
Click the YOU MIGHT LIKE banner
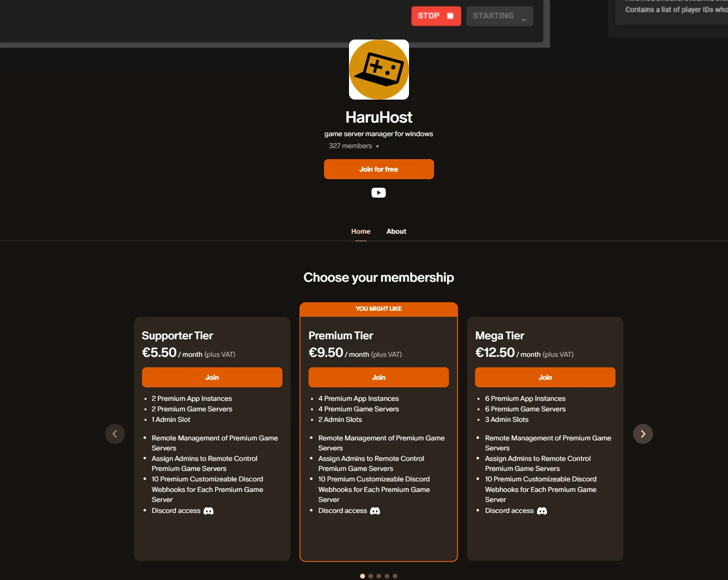378,309
